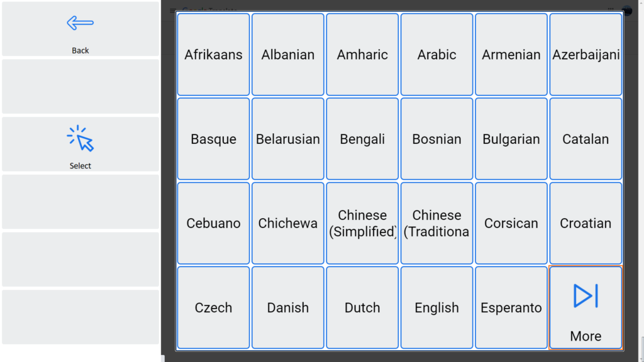Viewport: 644px width, 362px height.
Task: Select Chinese (Simplified) language option
Action: click(362, 223)
